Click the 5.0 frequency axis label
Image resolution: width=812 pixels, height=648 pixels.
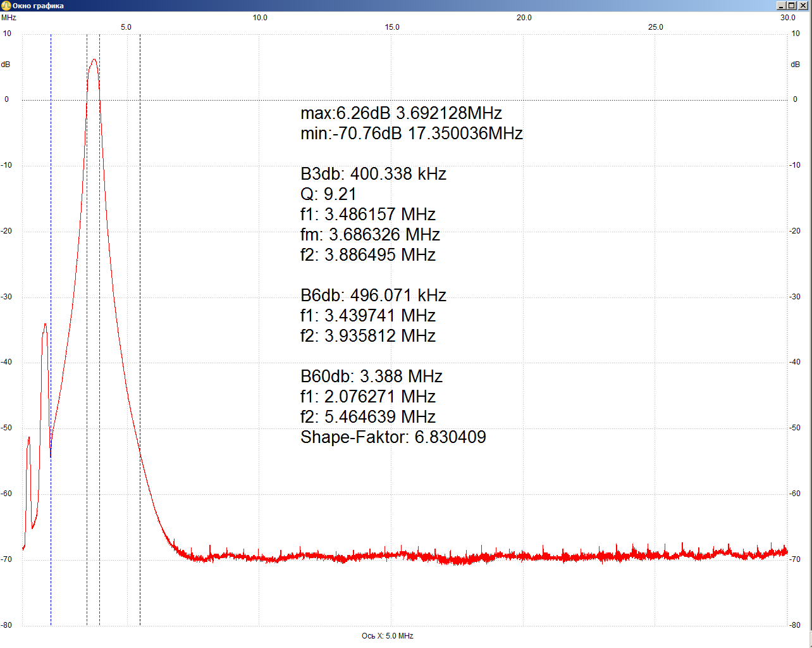click(x=126, y=27)
